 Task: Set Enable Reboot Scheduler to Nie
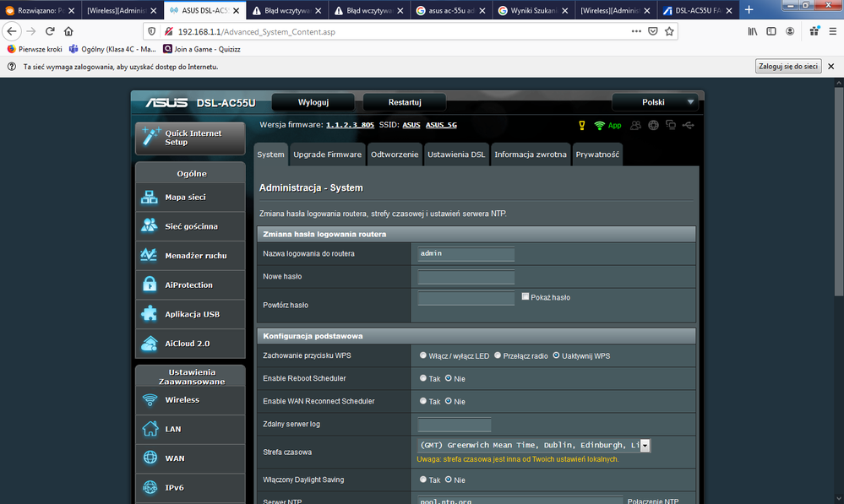[x=448, y=378]
